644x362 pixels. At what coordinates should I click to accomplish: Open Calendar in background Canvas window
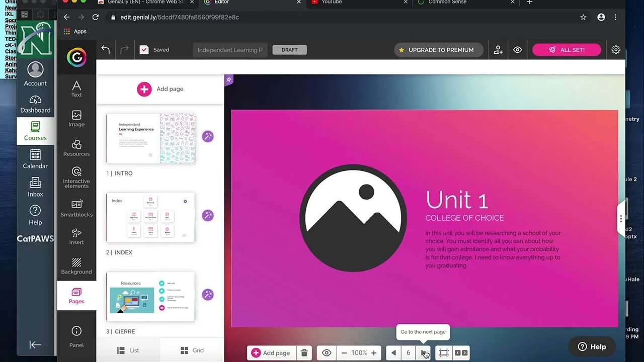click(x=35, y=159)
